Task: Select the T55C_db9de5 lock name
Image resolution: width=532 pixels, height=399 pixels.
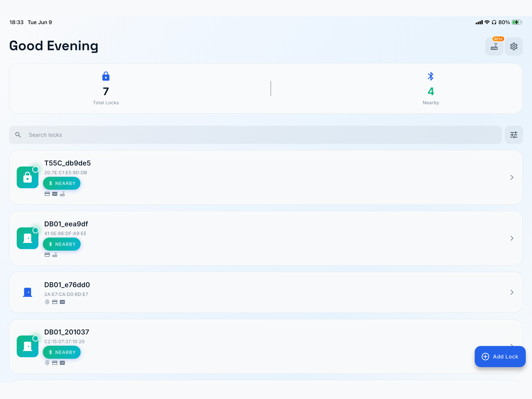Action: coord(67,163)
